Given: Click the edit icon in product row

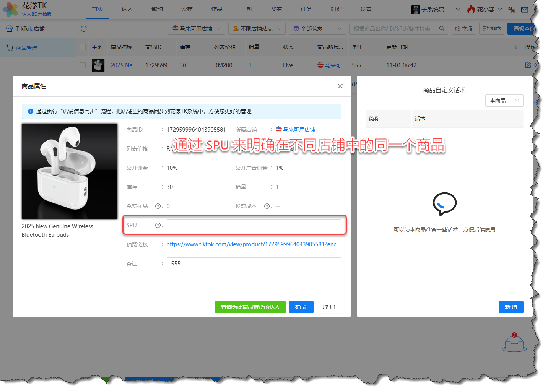Looking at the screenshot, I should [528, 65].
